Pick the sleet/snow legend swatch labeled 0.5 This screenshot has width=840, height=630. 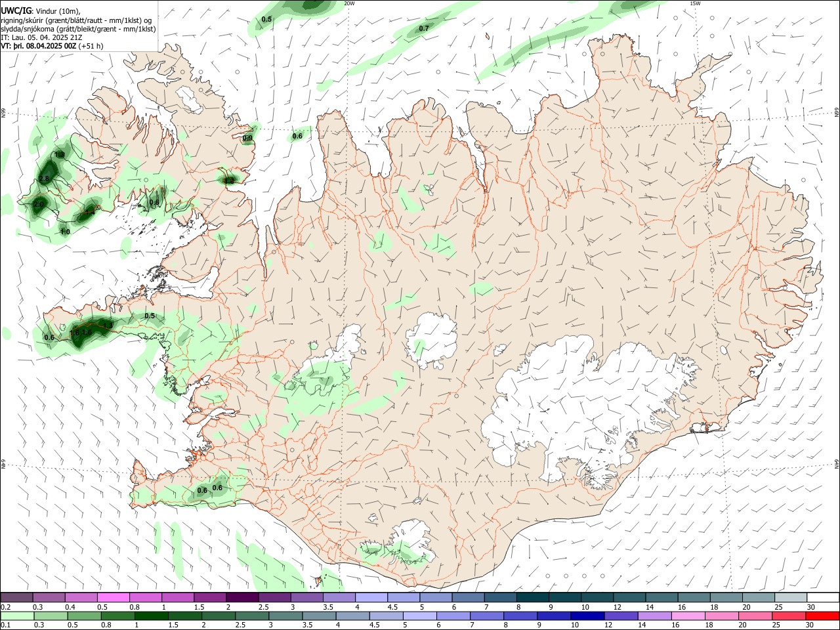point(113,597)
